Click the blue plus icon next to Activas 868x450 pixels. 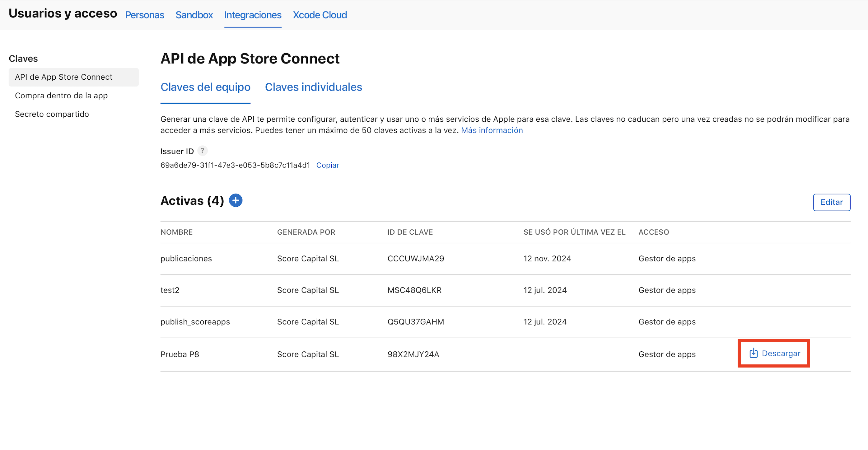(x=236, y=200)
